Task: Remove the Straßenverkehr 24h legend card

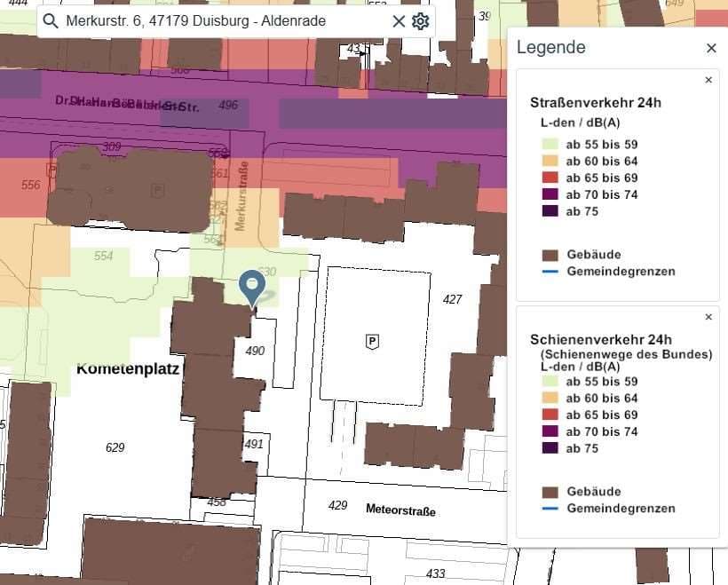Action: click(708, 80)
